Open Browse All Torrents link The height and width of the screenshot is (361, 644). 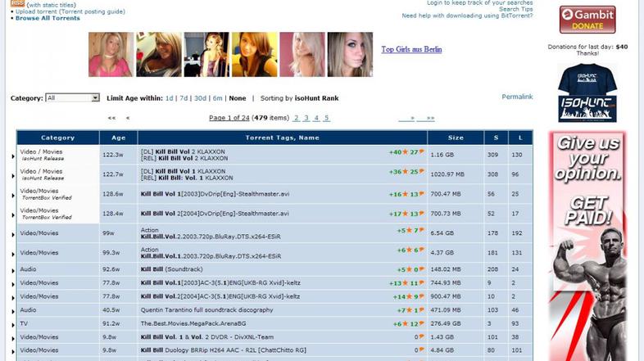tap(48, 18)
